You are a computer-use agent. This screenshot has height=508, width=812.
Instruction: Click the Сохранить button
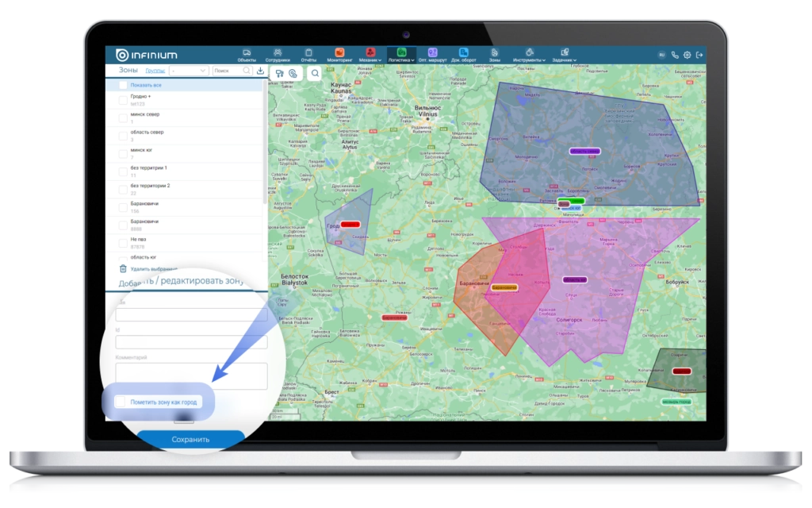click(190, 440)
